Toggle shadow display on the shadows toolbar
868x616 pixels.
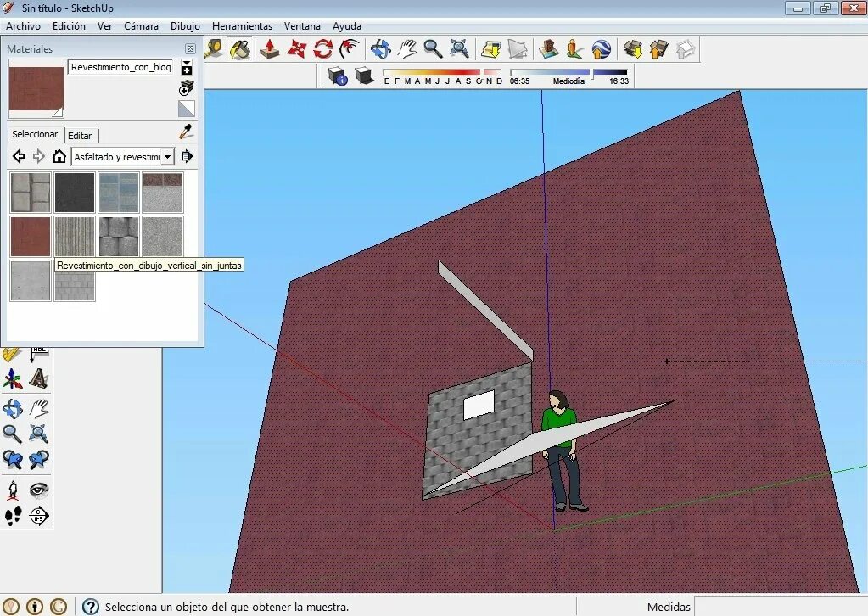click(363, 76)
